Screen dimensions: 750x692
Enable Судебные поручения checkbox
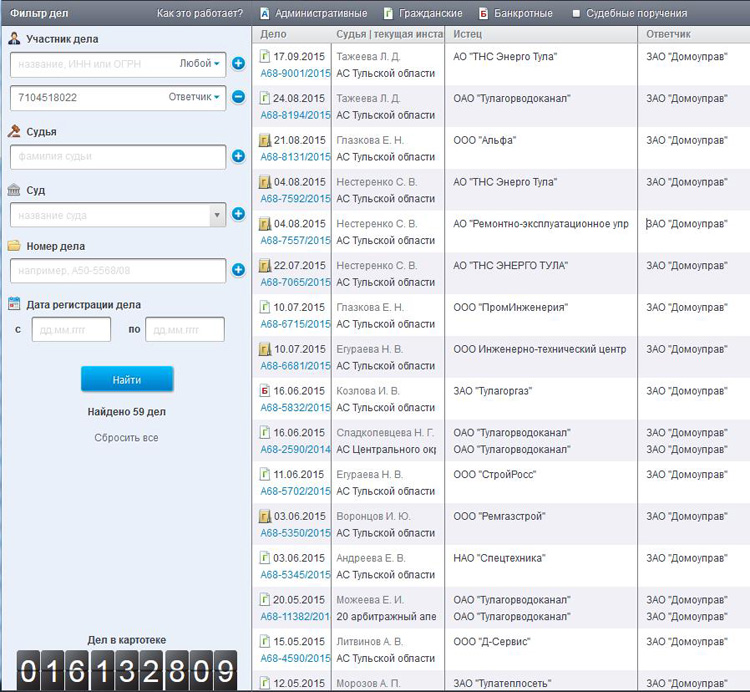coord(577,14)
